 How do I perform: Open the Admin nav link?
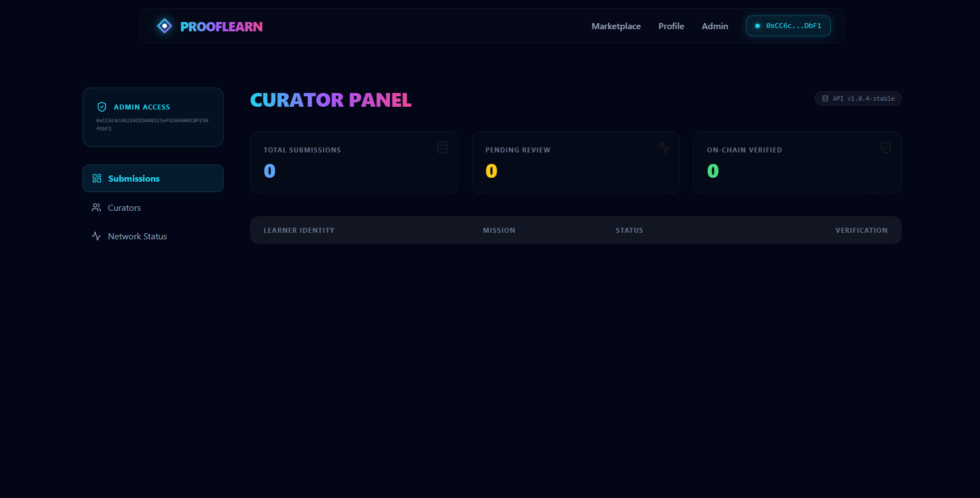715,26
